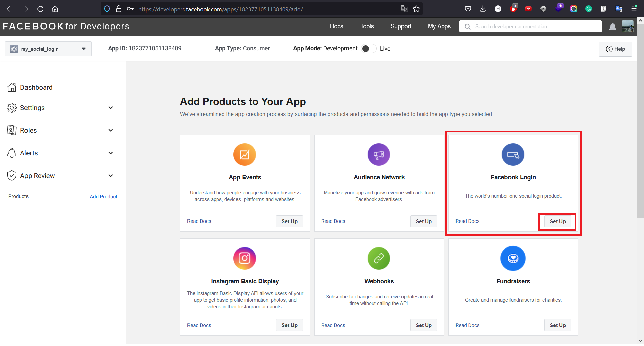Click the App Events orange icon
Screen dimensions: 644x346
(245, 154)
